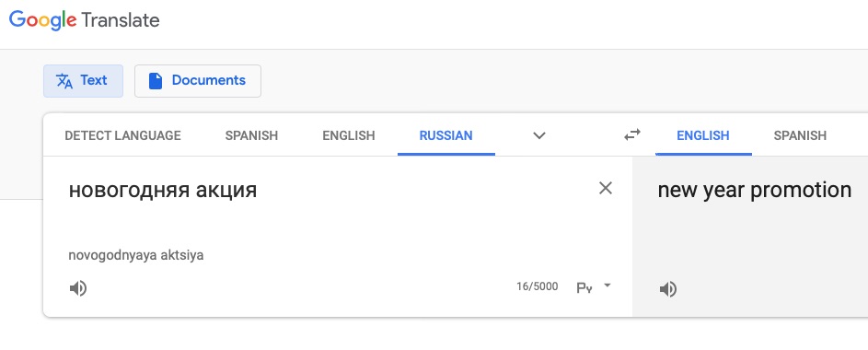868x350 pixels.
Task: Click the translate icon in the Text button
Action: pyautogui.click(x=64, y=81)
